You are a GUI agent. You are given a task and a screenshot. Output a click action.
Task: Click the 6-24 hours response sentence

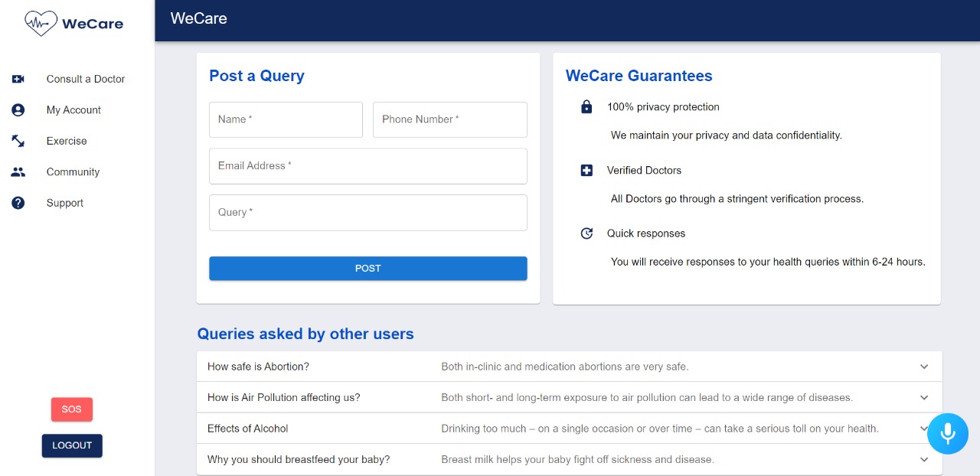(768, 262)
